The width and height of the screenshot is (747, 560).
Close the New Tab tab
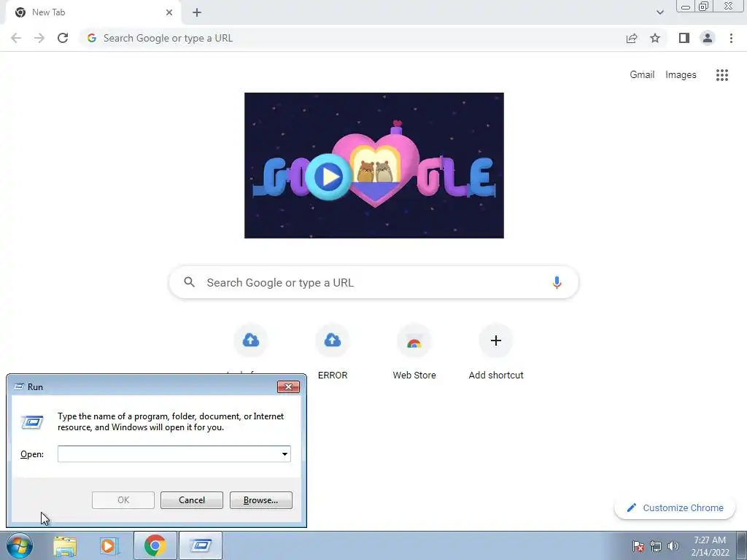click(169, 12)
